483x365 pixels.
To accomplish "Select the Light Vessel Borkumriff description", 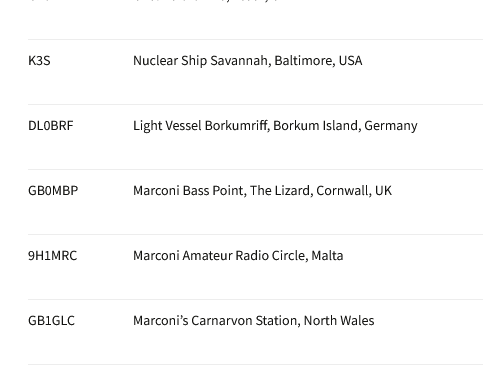I will tap(275, 126).
